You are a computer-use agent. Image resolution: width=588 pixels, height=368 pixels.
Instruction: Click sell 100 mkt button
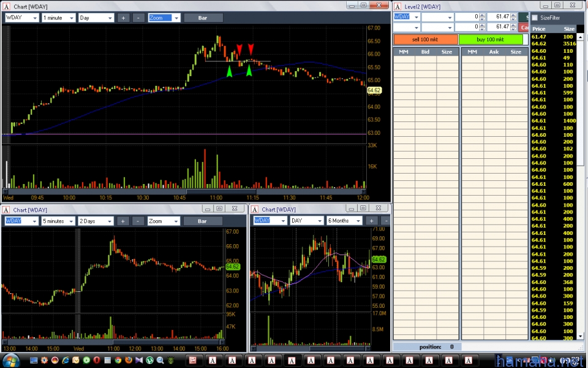425,39
